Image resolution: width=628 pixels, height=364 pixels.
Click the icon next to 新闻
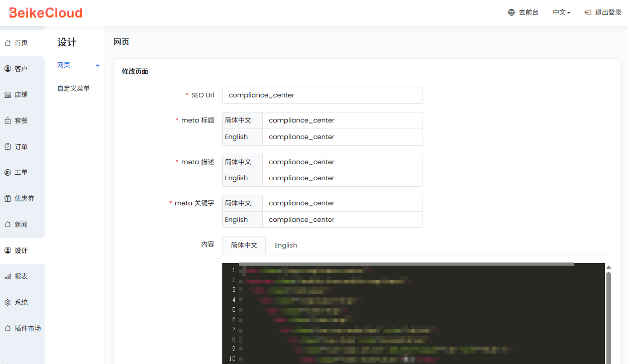pos(8,224)
